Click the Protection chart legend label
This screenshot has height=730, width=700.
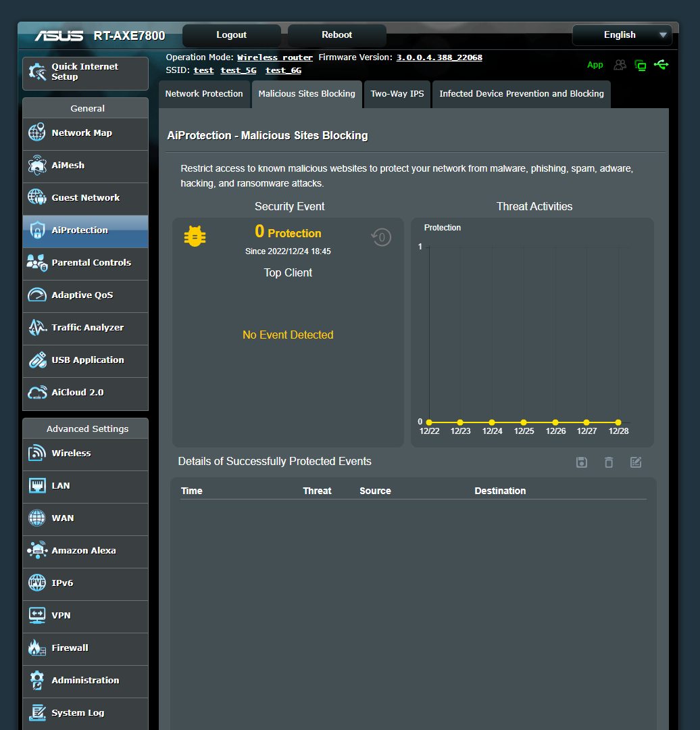(x=442, y=228)
